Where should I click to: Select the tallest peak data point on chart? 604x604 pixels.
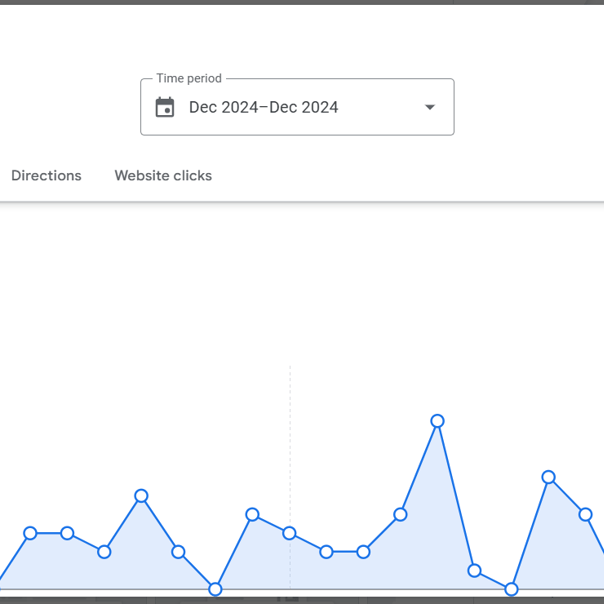point(437,421)
